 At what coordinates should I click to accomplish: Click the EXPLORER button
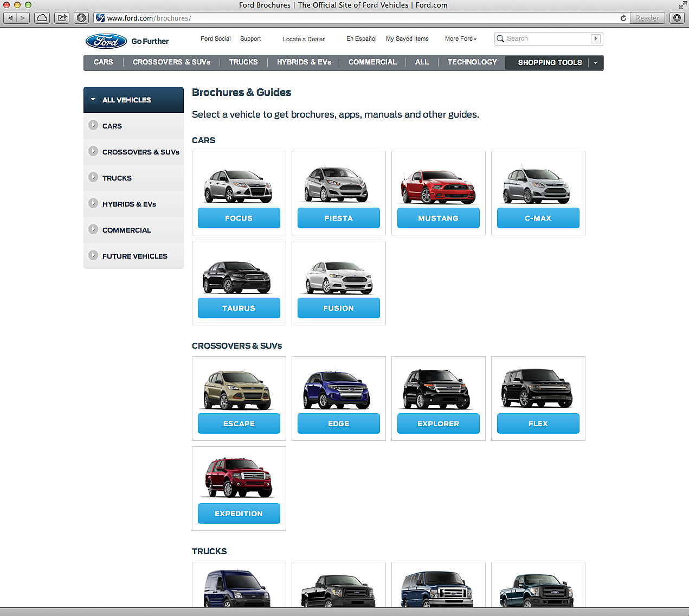439,424
